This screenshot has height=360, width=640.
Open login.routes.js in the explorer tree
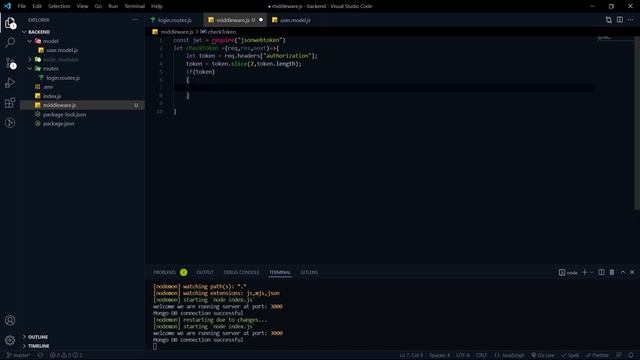point(63,78)
